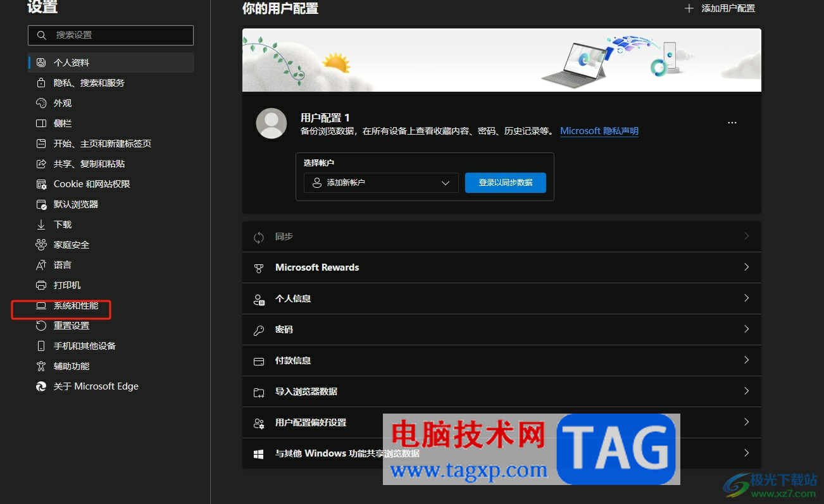Click the 密码 key icon
The height and width of the screenshot is (504, 824).
pyautogui.click(x=259, y=330)
